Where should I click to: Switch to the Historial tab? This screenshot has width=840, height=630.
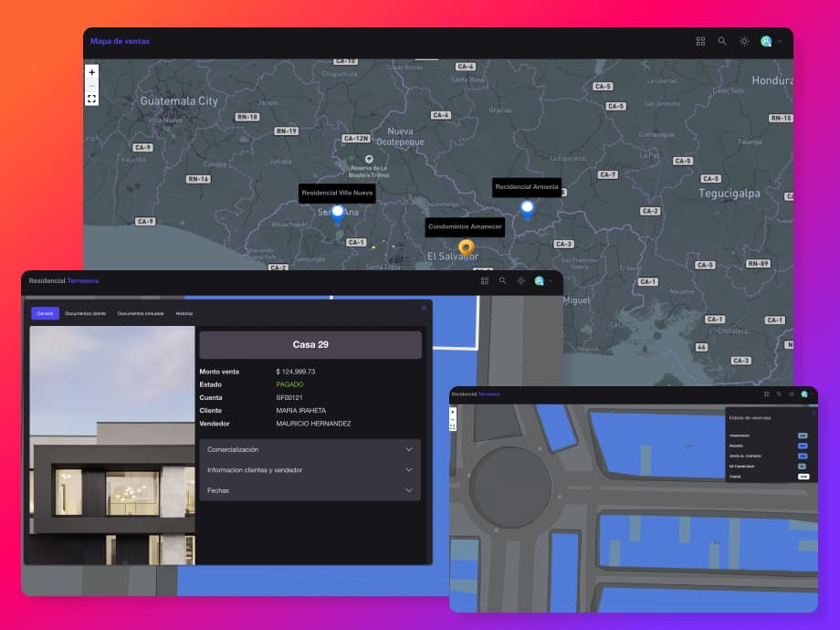click(184, 313)
